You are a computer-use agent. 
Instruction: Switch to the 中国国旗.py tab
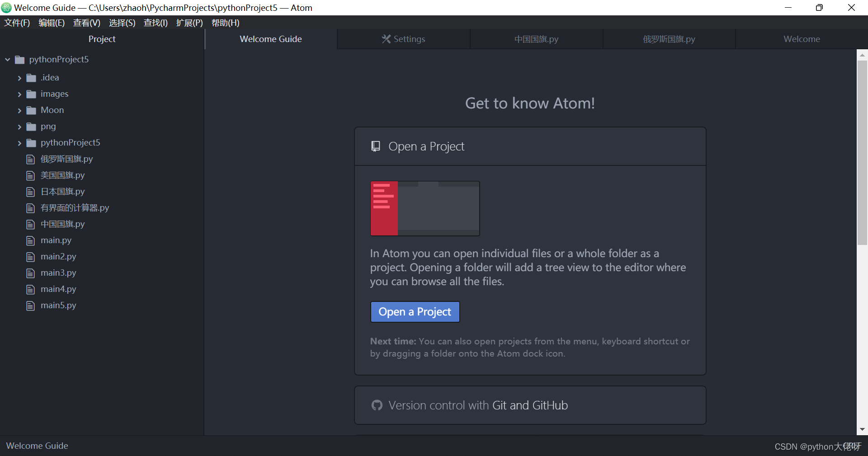tap(536, 39)
